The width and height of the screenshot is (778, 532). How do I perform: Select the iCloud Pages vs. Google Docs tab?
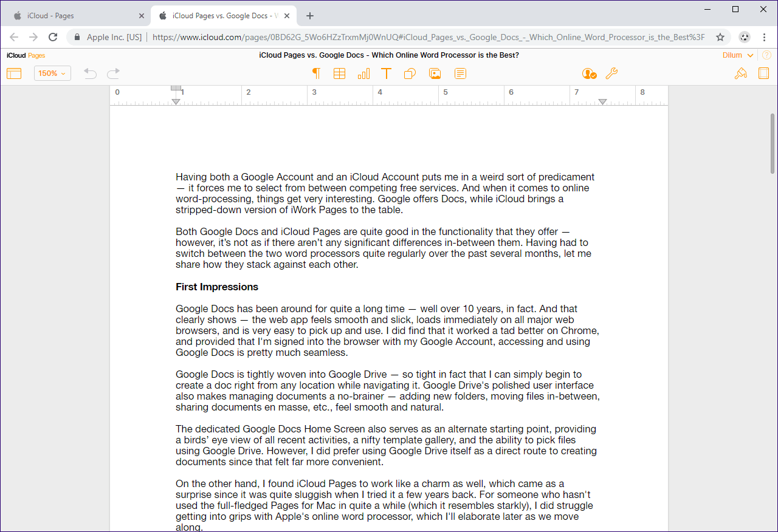pos(224,16)
